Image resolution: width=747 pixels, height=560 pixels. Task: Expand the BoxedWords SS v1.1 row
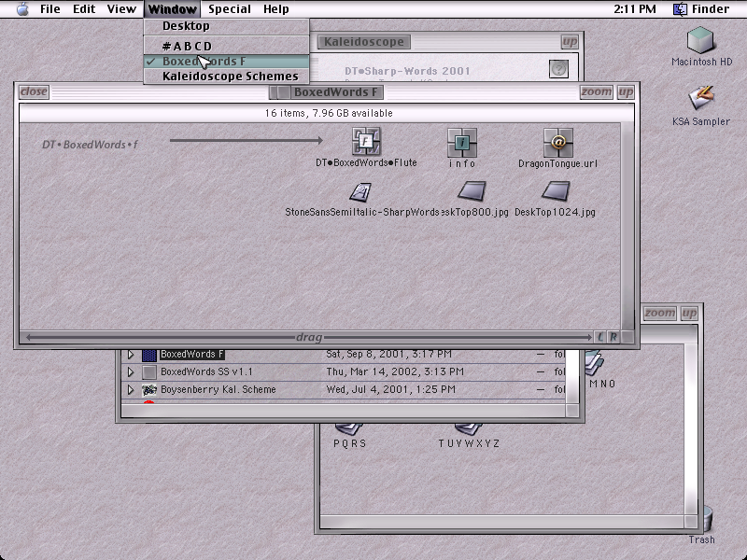click(x=130, y=371)
